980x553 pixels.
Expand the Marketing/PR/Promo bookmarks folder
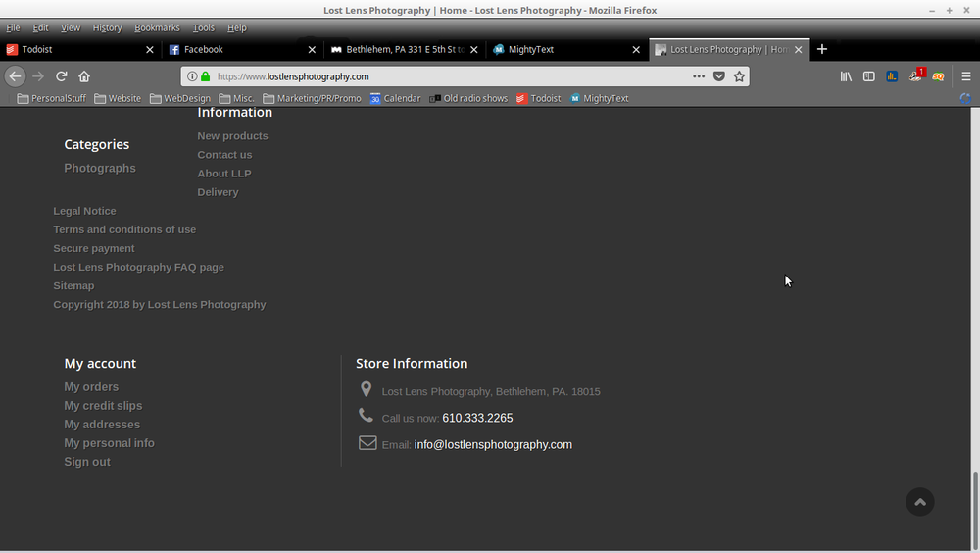coord(312,98)
